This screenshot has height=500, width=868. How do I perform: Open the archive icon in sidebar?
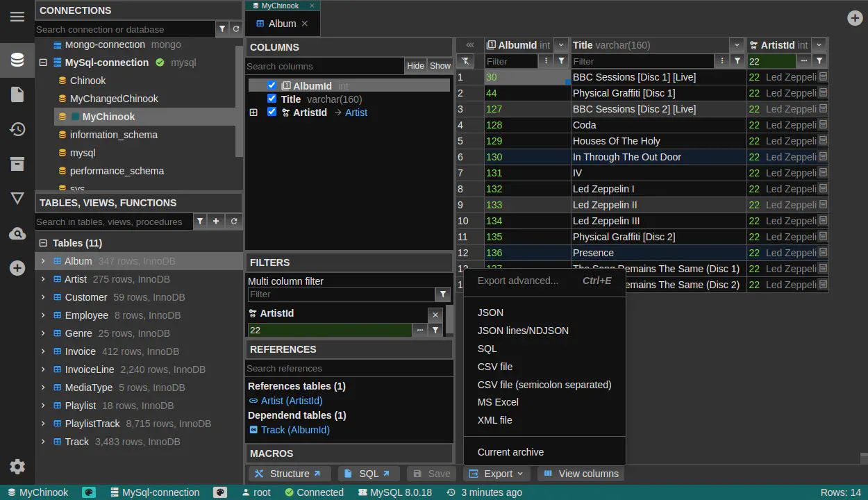17,164
